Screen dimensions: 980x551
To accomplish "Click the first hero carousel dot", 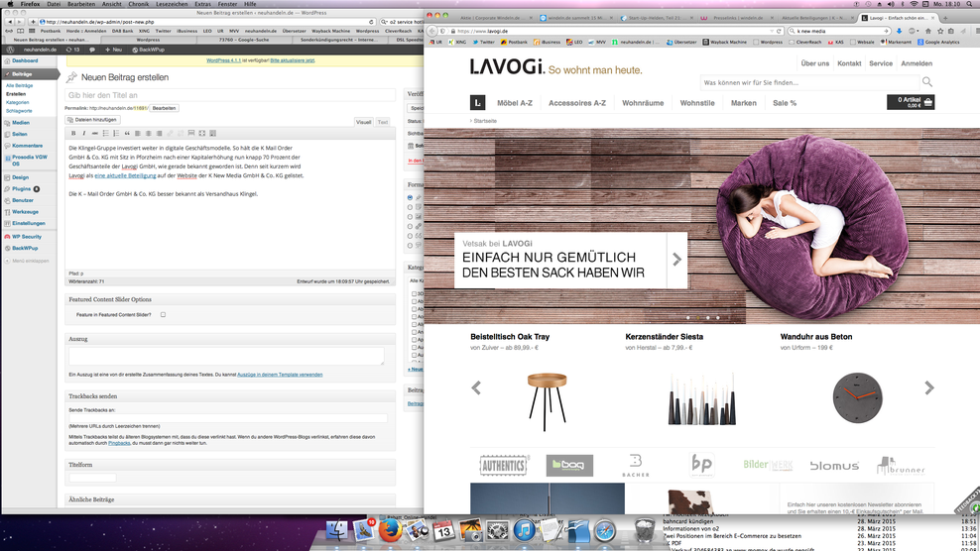I will pos(688,317).
